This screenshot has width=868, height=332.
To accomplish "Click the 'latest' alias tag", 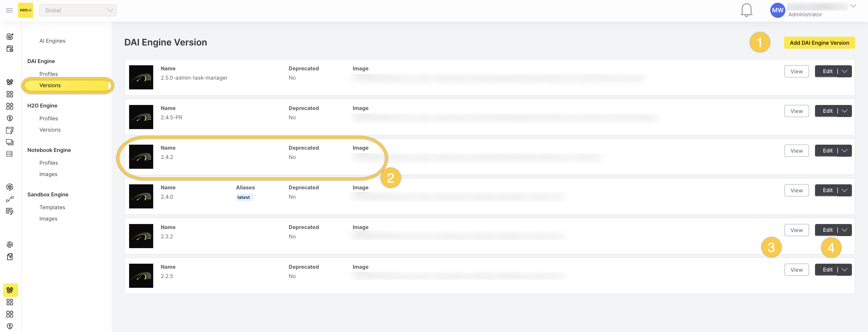I will pyautogui.click(x=244, y=197).
